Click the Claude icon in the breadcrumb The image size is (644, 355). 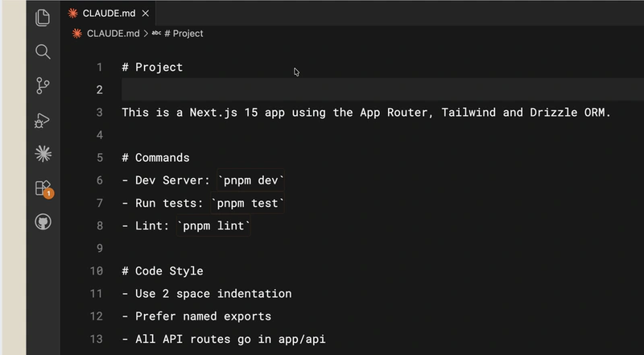click(x=76, y=33)
